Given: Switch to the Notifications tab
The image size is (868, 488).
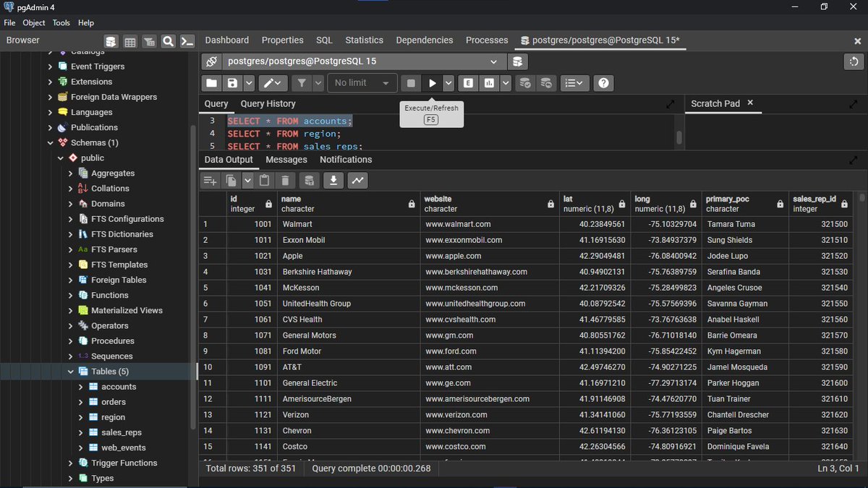Looking at the screenshot, I should pyautogui.click(x=346, y=160).
